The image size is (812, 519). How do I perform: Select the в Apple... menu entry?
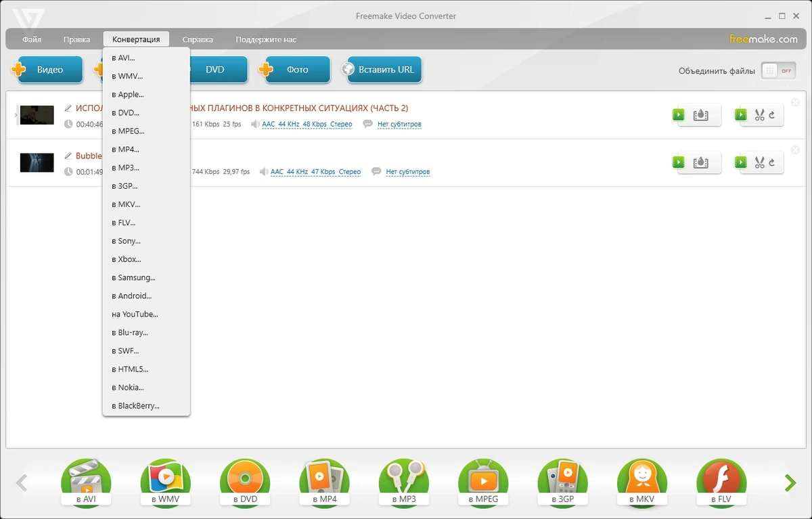(146, 95)
